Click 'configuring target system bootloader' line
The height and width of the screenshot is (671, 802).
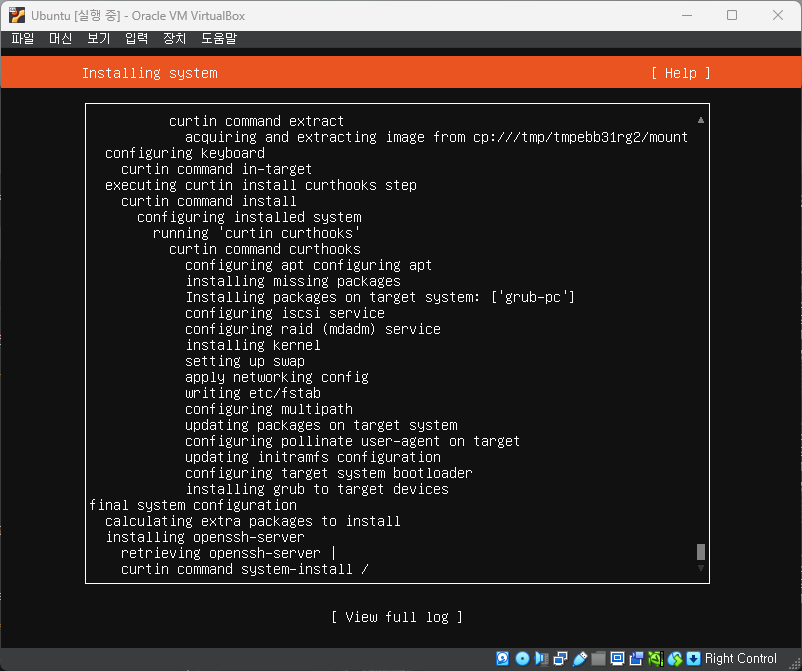328,473
